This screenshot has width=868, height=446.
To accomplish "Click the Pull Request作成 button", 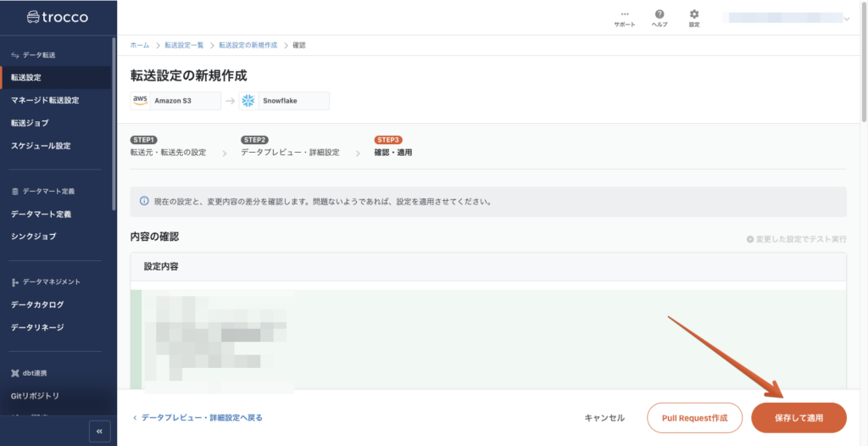I will (694, 418).
